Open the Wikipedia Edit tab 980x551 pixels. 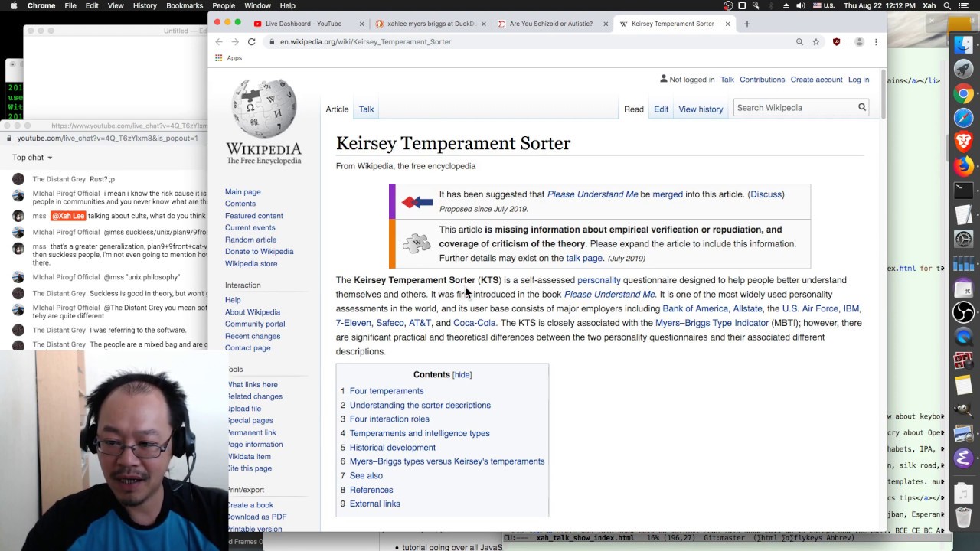click(661, 109)
